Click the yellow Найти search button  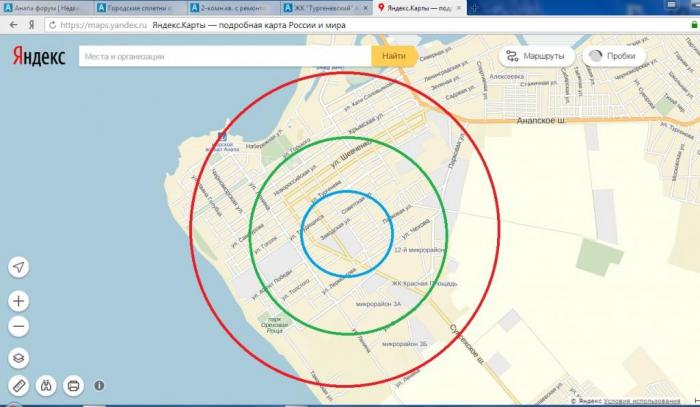(394, 56)
